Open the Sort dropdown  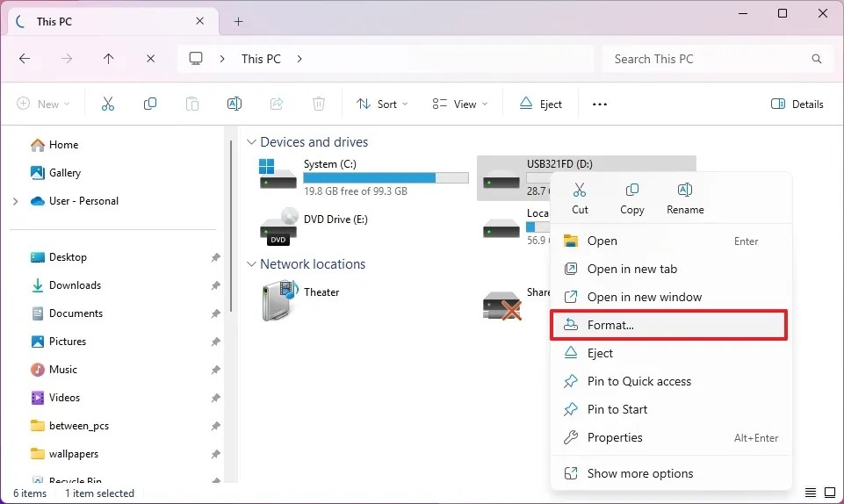[x=382, y=104]
